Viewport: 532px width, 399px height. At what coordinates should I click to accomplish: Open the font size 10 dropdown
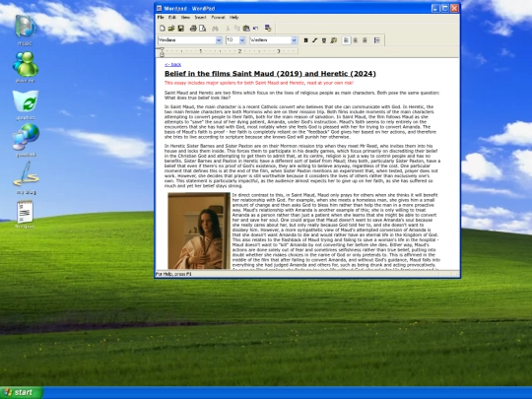[242, 40]
